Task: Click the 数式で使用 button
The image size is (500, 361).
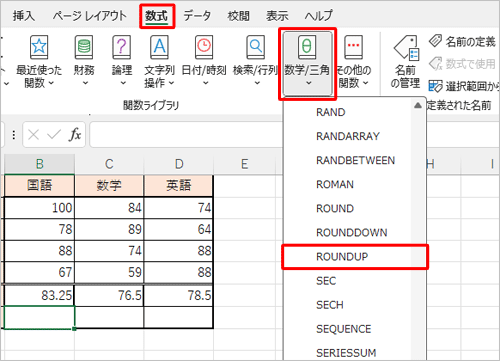Action: pyautogui.click(x=462, y=64)
